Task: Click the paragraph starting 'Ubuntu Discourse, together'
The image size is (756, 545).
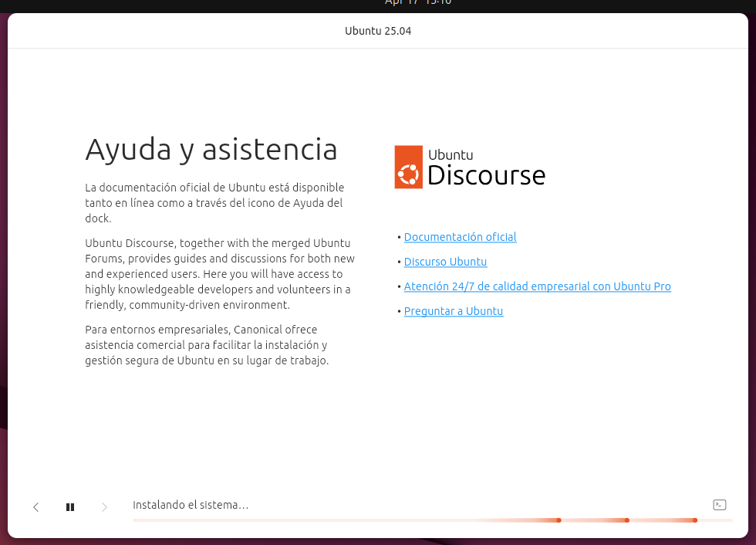Action: coord(220,274)
